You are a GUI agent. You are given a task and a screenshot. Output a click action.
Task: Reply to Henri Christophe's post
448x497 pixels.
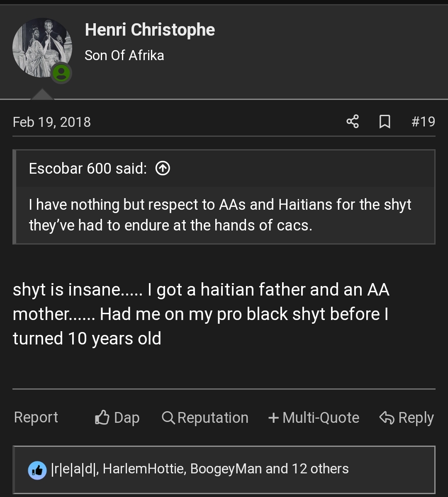407,417
